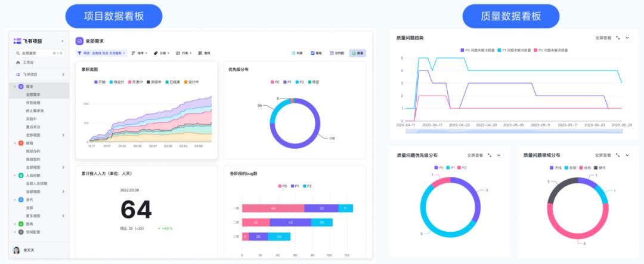The width and height of the screenshot is (644, 264).
Task: Click 全屏查看 on 质量问题优先级分布 card
Action: coord(474,155)
